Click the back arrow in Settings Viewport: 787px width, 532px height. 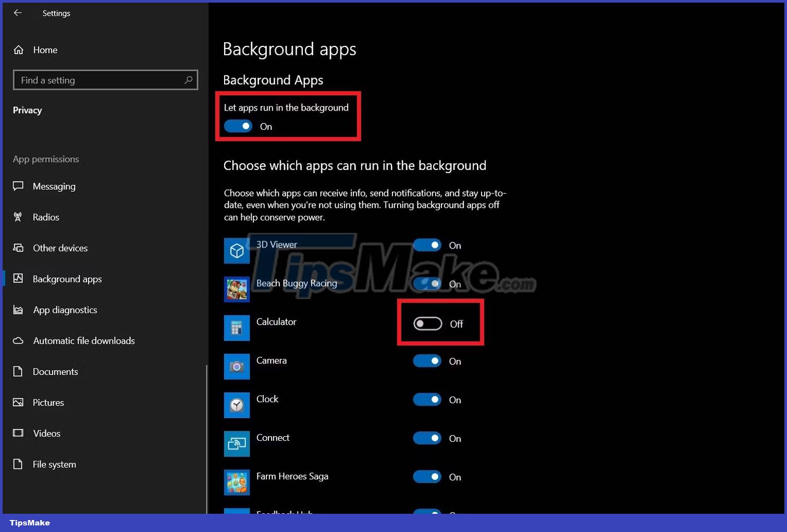(17, 13)
